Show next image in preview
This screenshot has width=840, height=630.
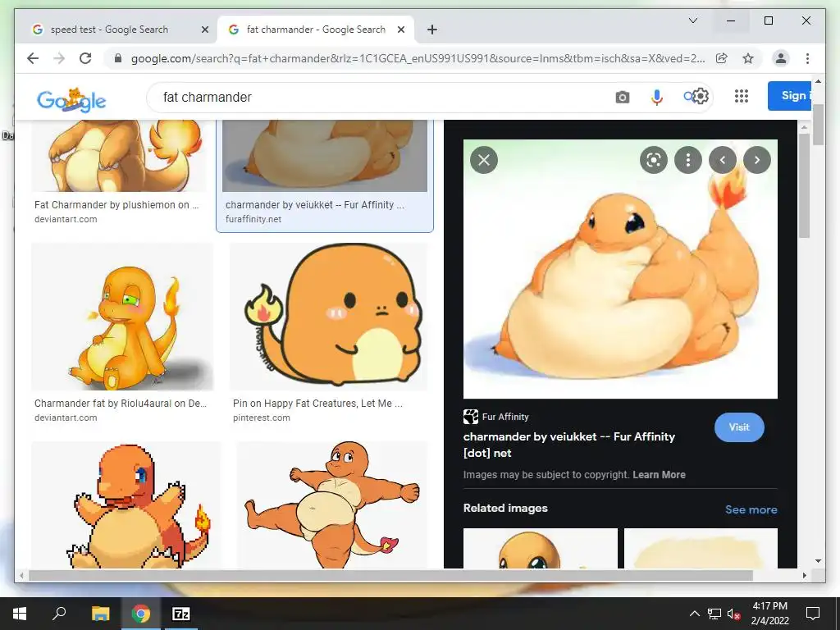pos(756,160)
